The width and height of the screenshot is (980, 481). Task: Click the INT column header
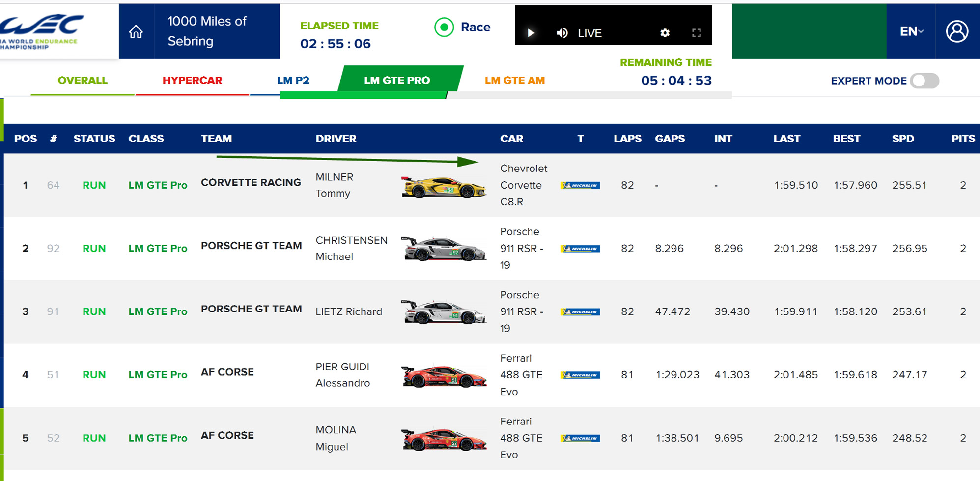point(723,139)
